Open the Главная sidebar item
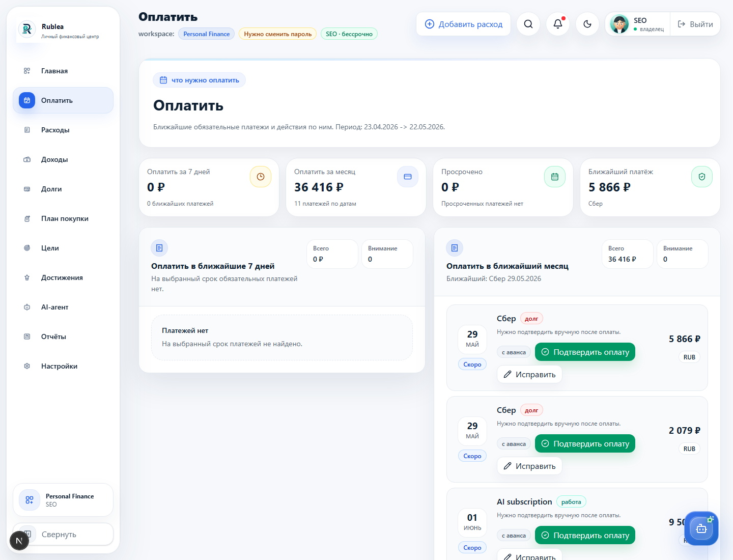 (x=63, y=71)
